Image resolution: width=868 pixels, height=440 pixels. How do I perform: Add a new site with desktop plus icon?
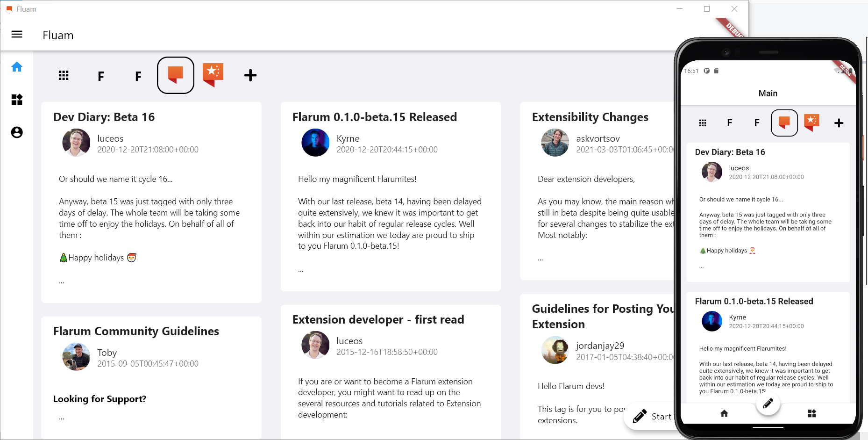coord(250,75)
